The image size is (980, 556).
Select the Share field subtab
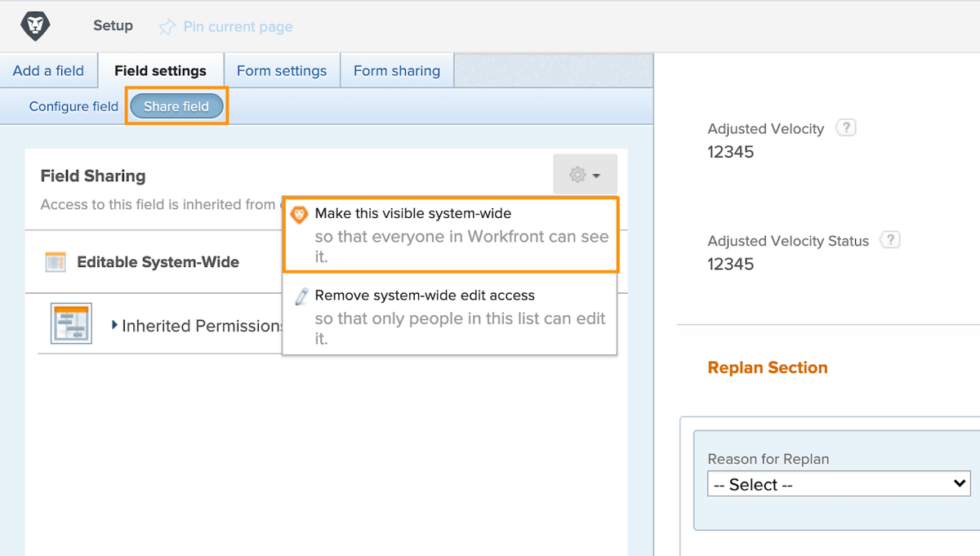[176, 106]
